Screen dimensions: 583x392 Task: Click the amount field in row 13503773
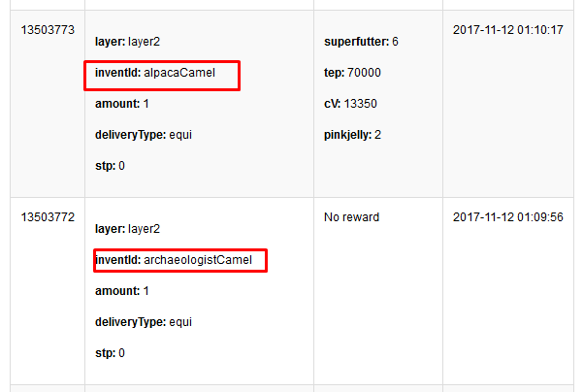(121, 104)
